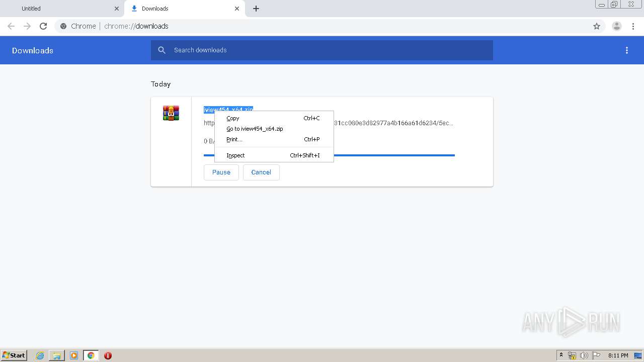The image size is (644, 362).
Task: Click the red Opera taskbar icon
Action: coord(108,355)
